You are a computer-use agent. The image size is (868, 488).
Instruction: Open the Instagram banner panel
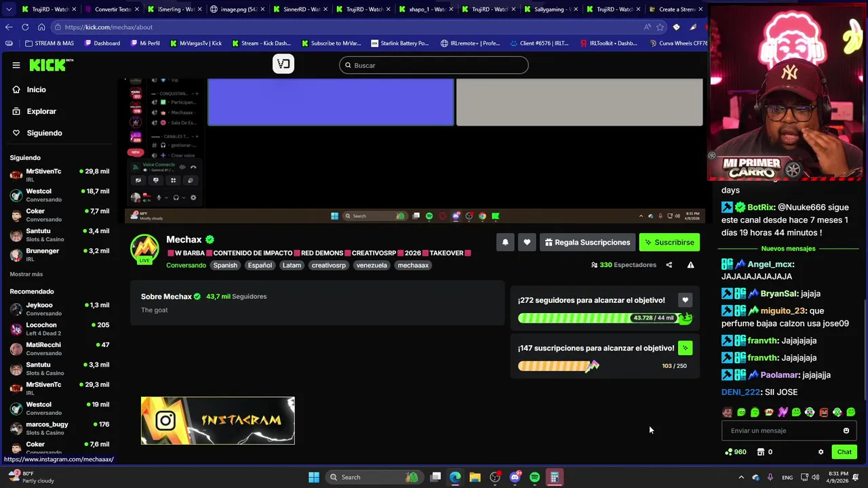coord(218,421)
